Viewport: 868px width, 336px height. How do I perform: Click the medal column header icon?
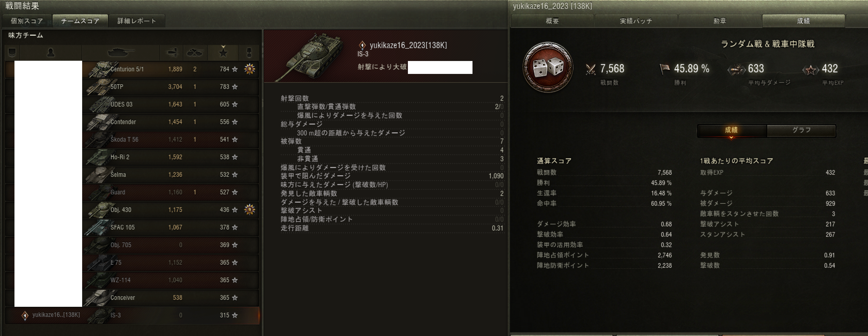[249, 52]
